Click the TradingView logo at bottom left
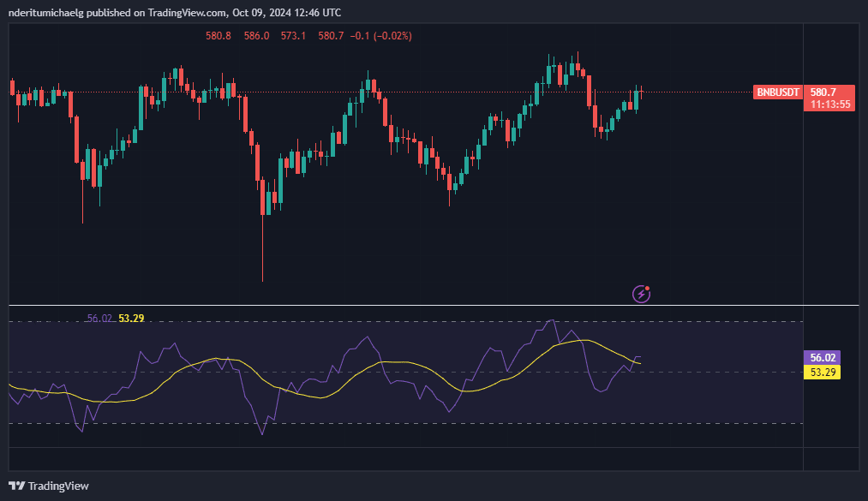Image resolution: width=868 pixels, height=501 pixels. (49, 486)
